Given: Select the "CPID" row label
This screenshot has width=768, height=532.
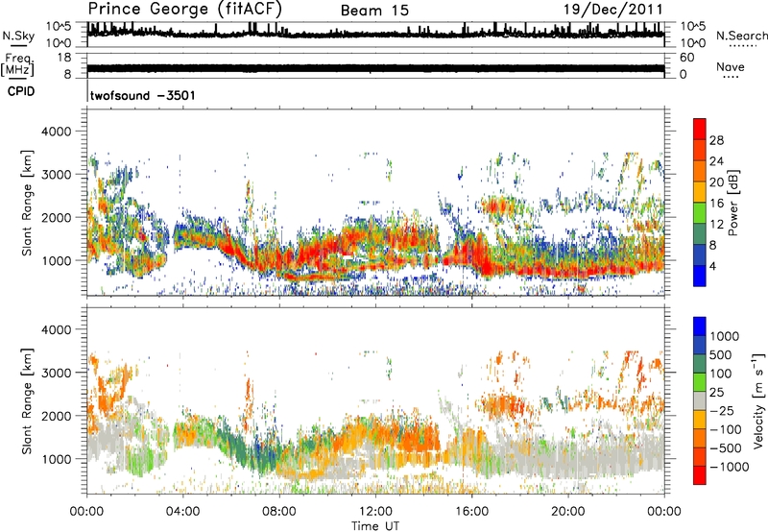Looking at the screenshot, I should click(x=21, y=91).
